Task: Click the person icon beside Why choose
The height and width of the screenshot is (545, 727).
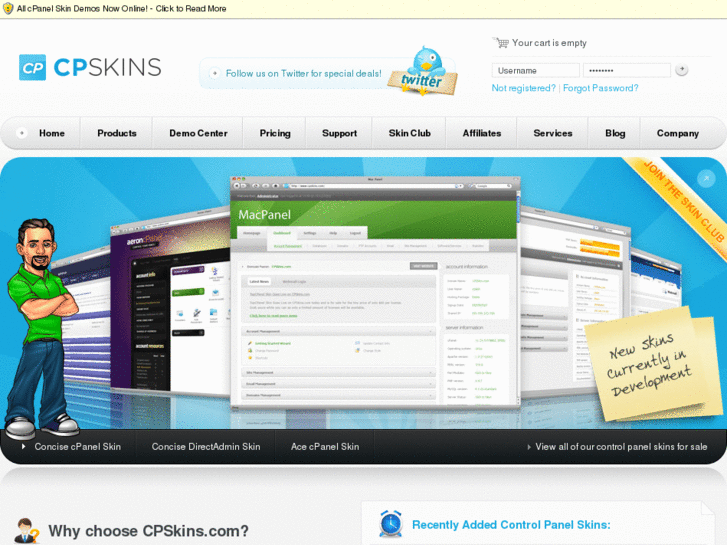Action: 26,531
